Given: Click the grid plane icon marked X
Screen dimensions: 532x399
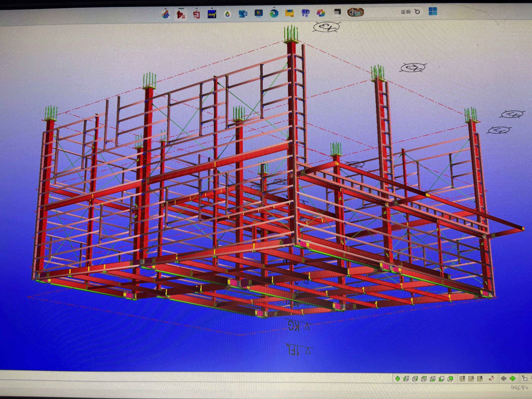Looking at the screenshot, I should pyautogui.click(x=480, y=379).
